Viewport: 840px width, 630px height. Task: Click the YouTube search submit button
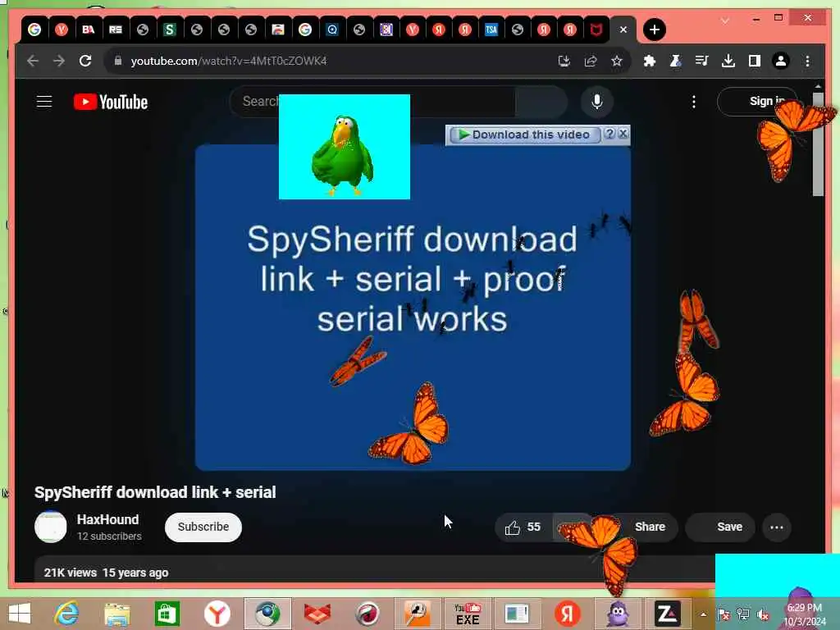(x=541, y=101)
